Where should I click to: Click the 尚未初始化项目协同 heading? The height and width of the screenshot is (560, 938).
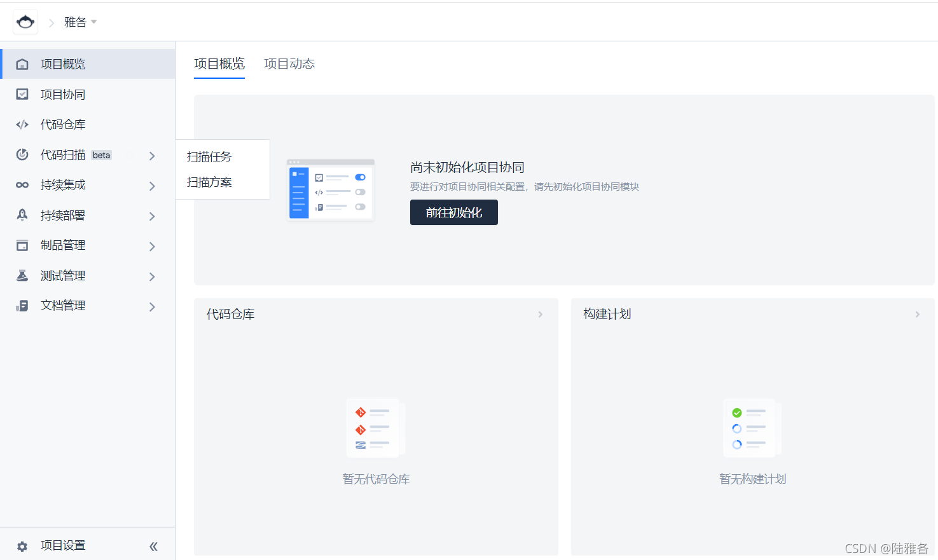pos(467,167)
